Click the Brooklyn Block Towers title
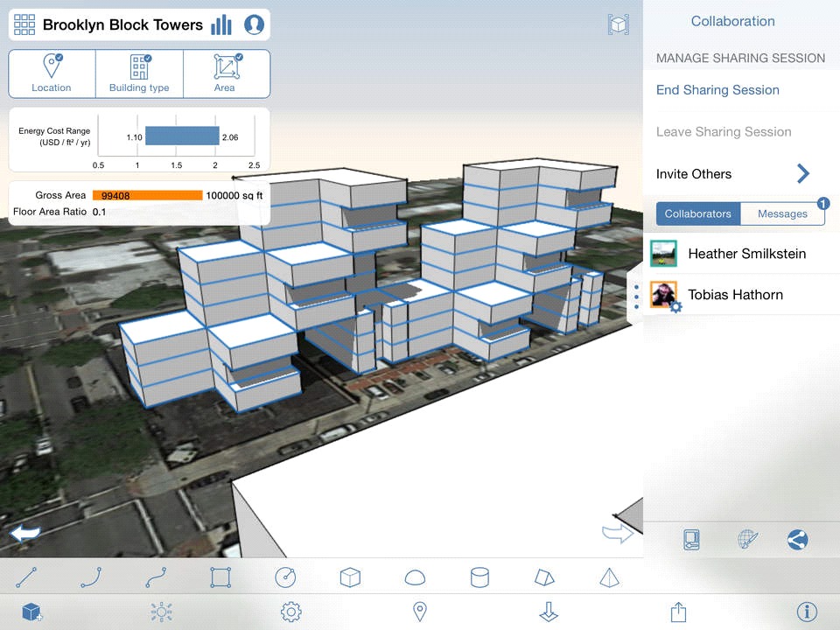Viewport: 840px width, 630px height. click(x=122, y=24)
